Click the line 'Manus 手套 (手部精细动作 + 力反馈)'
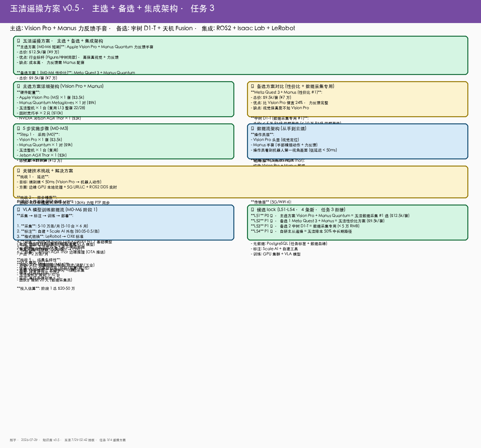481x448 pixels. [284, 145]
